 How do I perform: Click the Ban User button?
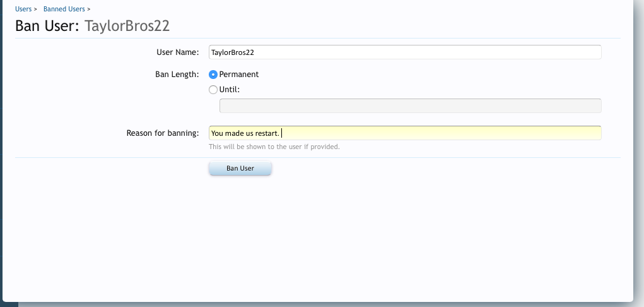pos(240,169)
